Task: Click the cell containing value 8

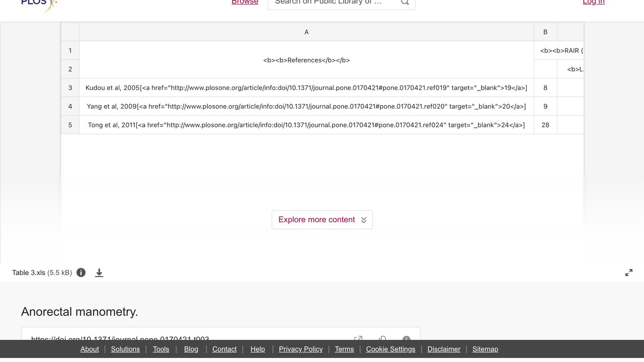Action: (545, 87)
